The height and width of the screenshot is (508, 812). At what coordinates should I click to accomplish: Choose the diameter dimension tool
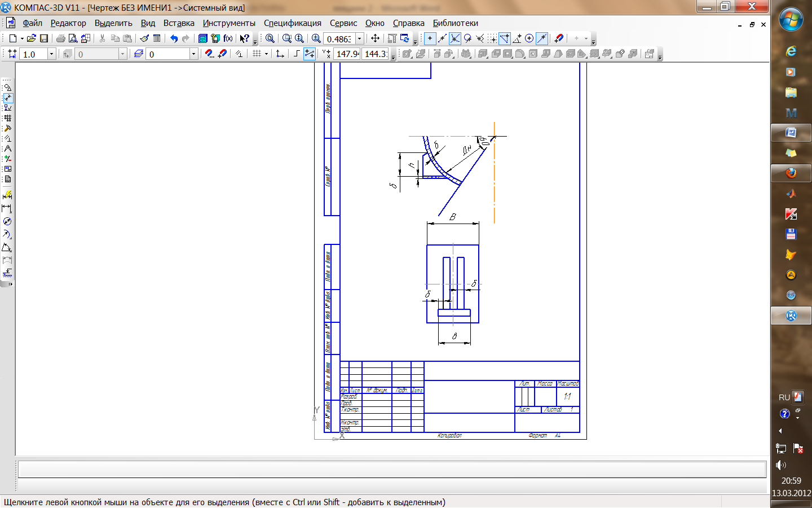tap(7, 221)
